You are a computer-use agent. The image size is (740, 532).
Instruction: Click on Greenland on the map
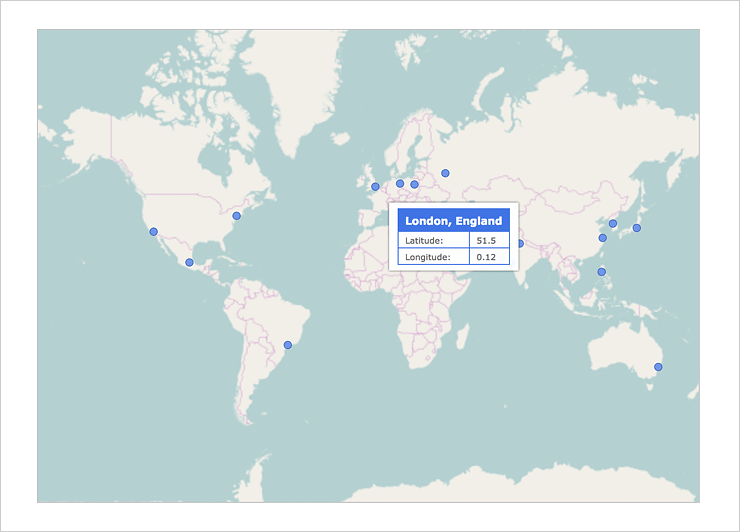(x=290, y=90)
